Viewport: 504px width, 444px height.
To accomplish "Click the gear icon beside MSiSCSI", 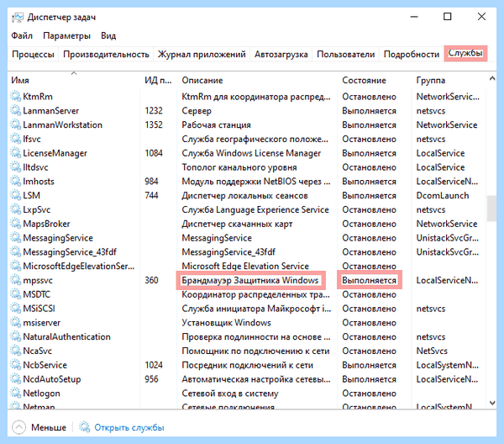I will tap(15, 309).
